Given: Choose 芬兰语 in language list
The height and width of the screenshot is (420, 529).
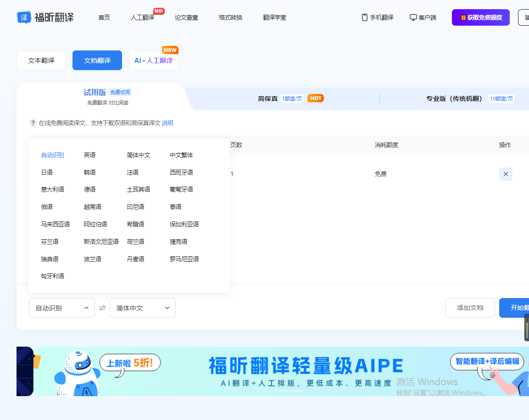Looking at the screenshot, I should 50,242.
